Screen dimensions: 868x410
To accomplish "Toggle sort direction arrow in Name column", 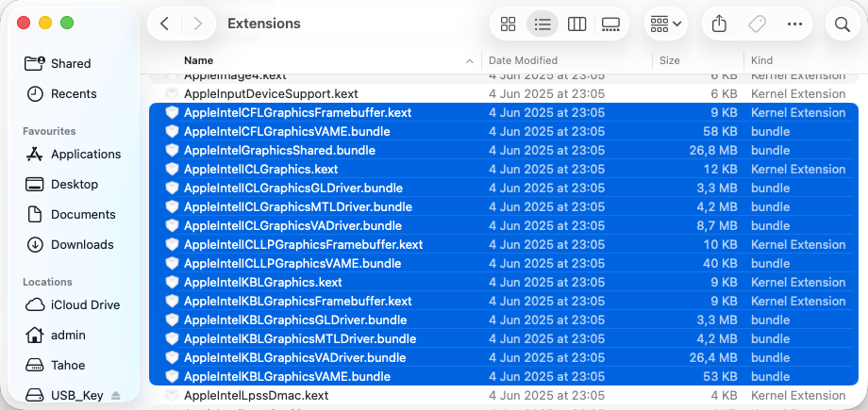I will (470, 61).
